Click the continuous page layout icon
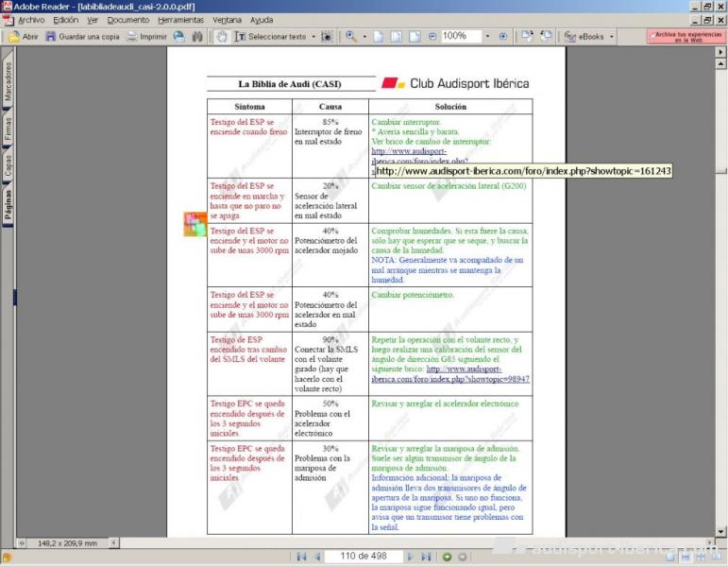The width and height of the screenshot is (728, 567). click(686, 557)
